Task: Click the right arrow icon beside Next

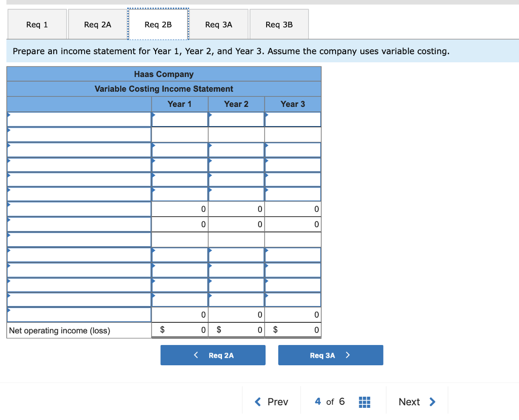Action: tap(432, 402)
